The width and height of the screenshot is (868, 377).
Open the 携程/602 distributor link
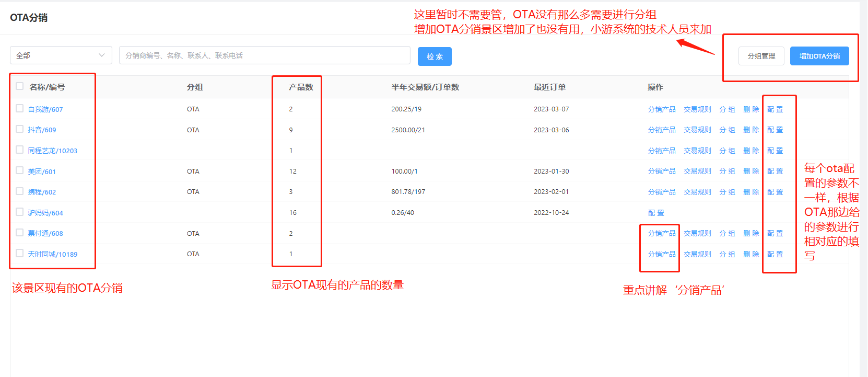tap(42, 192)
